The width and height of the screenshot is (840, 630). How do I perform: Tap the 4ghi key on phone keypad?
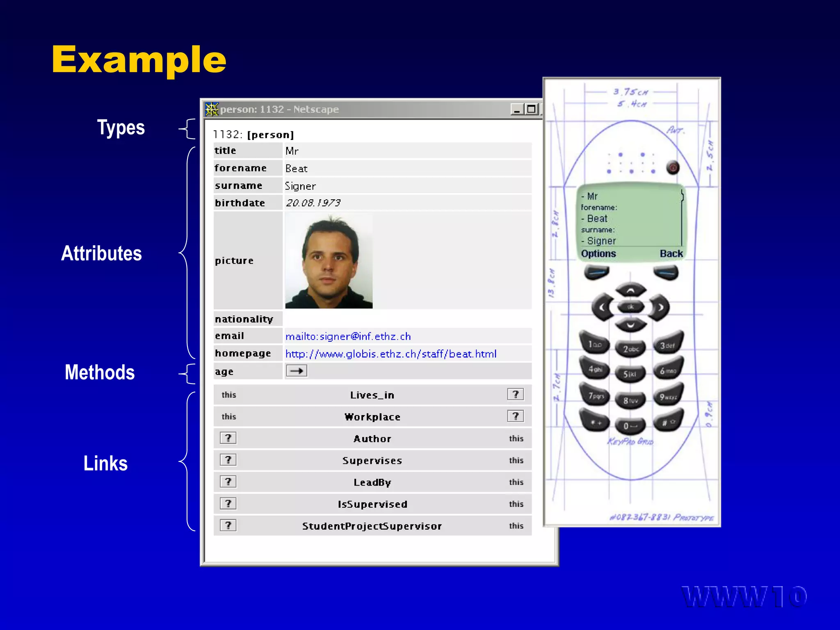(x=594, y=368)
